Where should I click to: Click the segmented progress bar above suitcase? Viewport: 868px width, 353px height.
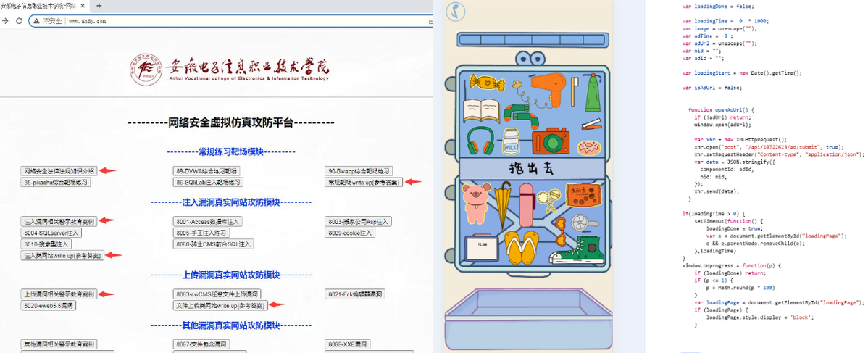click(530, 40)
